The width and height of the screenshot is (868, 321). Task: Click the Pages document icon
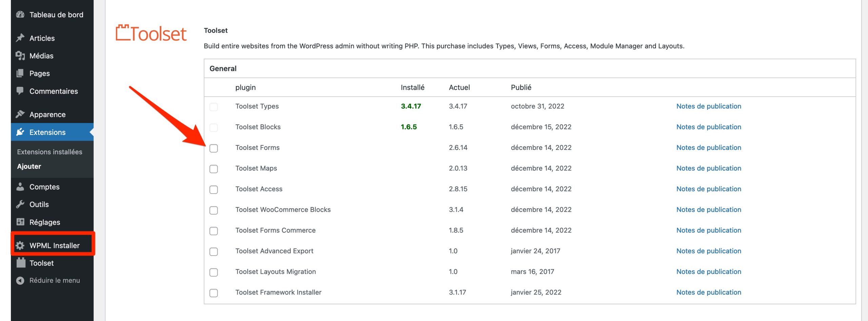(20, 73)
